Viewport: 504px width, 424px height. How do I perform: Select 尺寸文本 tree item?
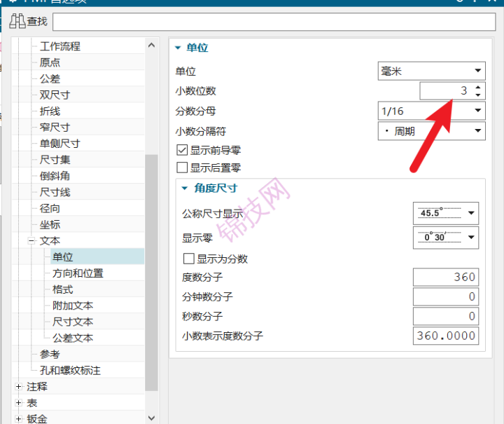tap(73, 322)
